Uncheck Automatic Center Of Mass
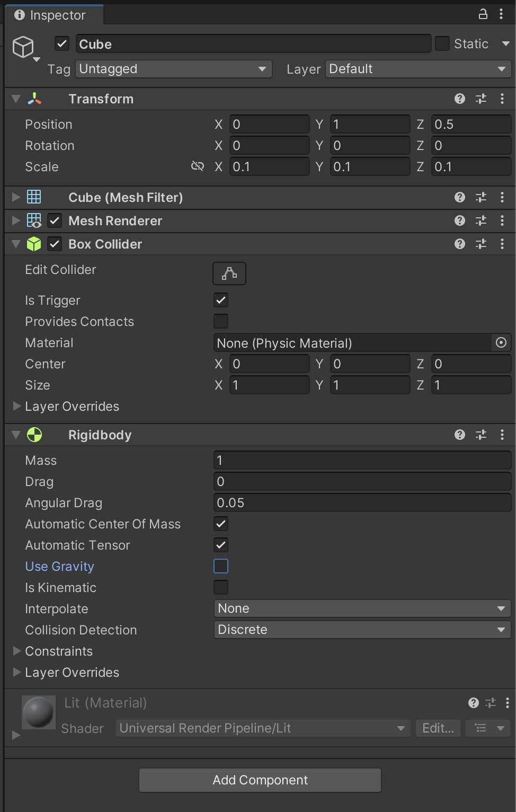 click(x=221, y=524)
